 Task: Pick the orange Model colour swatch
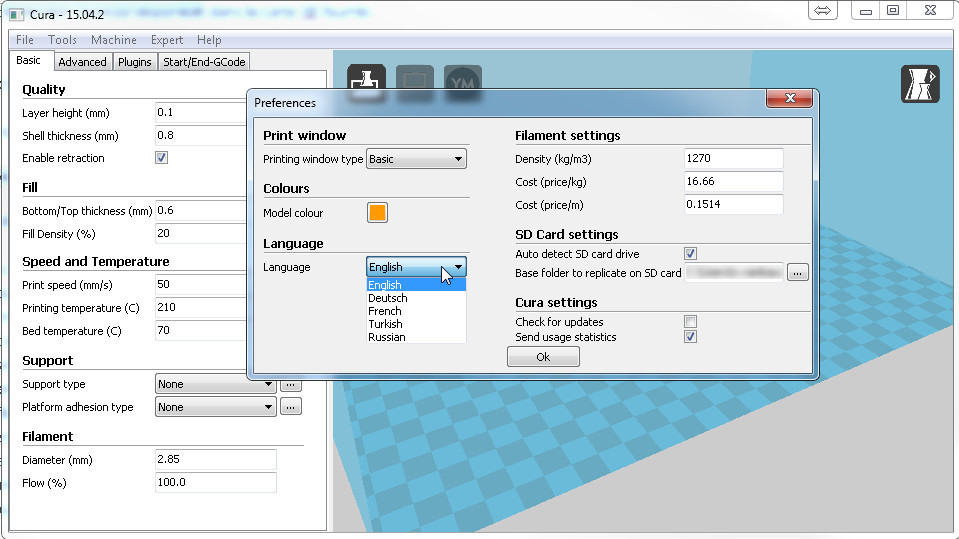(x=377, y=212)
